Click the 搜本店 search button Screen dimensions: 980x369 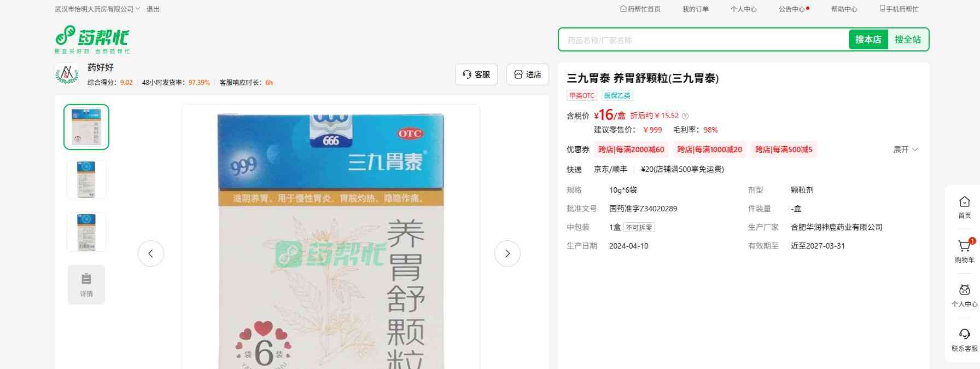(x=868, y=39)
